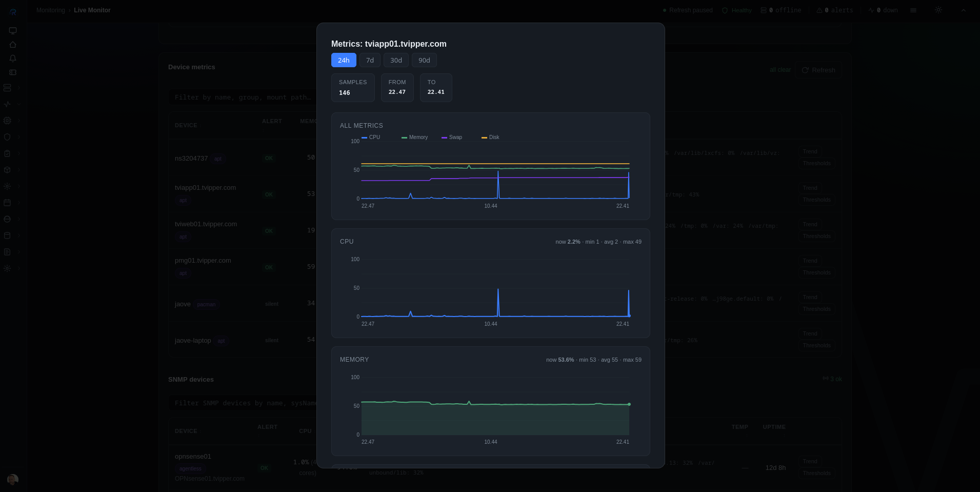
Task: Switch to the 7d range tab
Action: point(370,60)
